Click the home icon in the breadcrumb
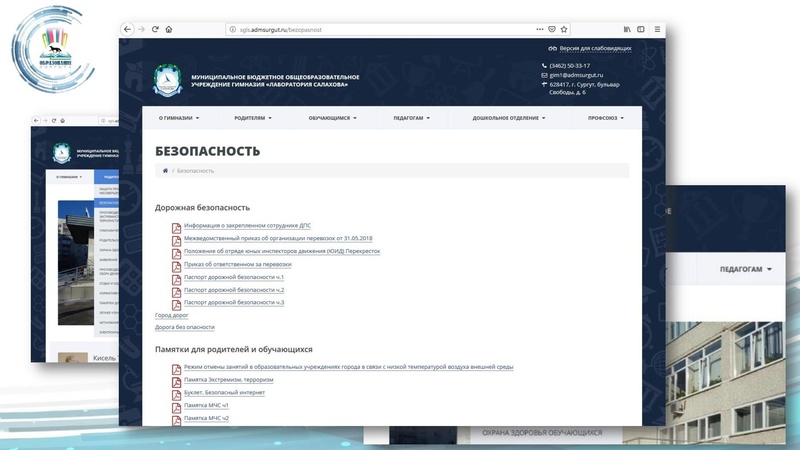The image size is (800, 450). (165, 171)
